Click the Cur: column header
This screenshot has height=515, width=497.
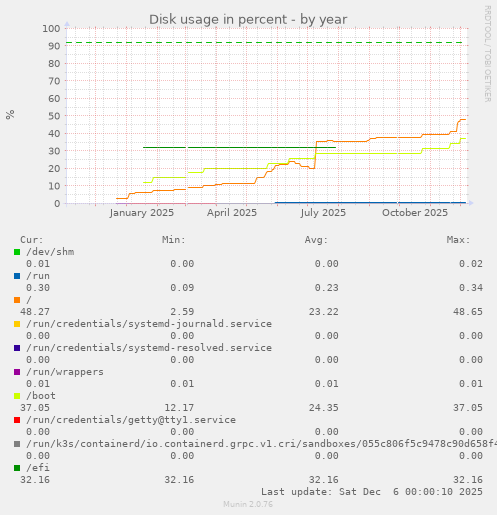pos(32,240)
